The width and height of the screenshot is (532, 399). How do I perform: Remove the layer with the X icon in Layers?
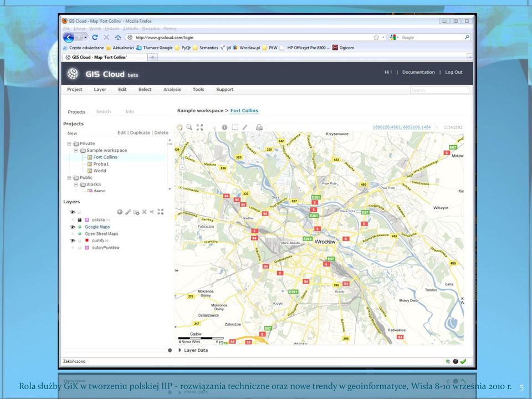[144, 212]
